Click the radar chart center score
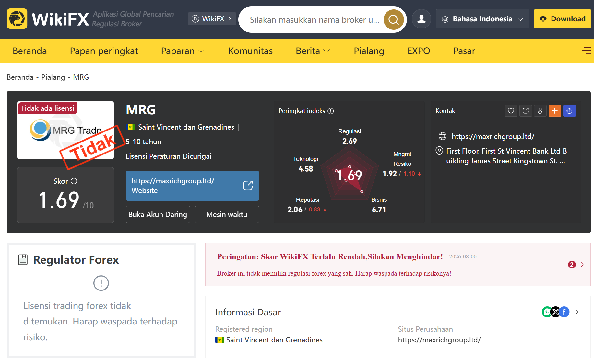Image resolution: width=594 pixels, height=364 pixels. coord(350,176)
